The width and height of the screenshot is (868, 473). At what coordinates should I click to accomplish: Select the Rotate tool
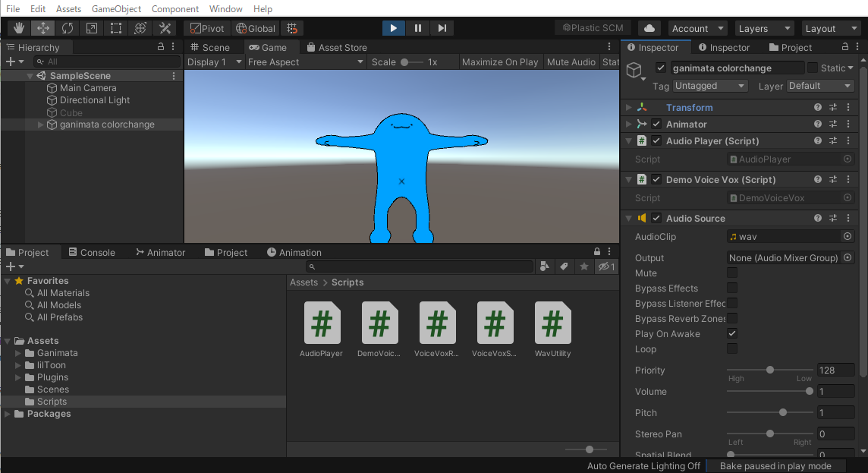point(68,28)
